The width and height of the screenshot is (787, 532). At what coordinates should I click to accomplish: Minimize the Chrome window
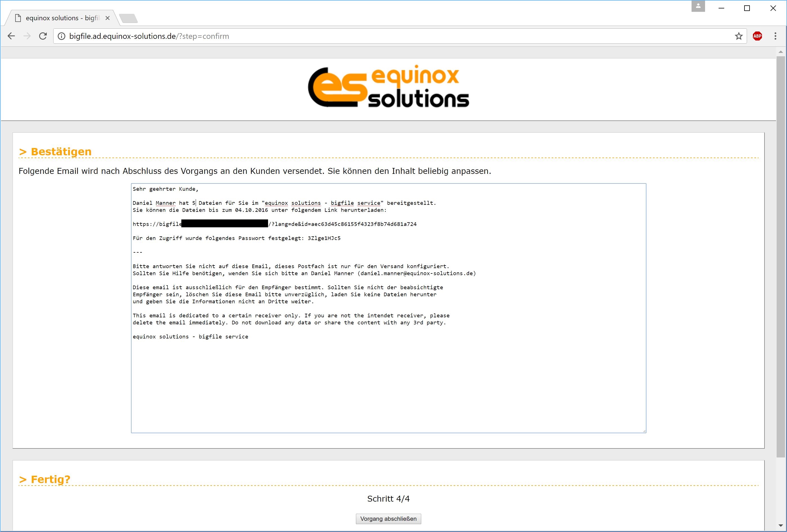721,8
